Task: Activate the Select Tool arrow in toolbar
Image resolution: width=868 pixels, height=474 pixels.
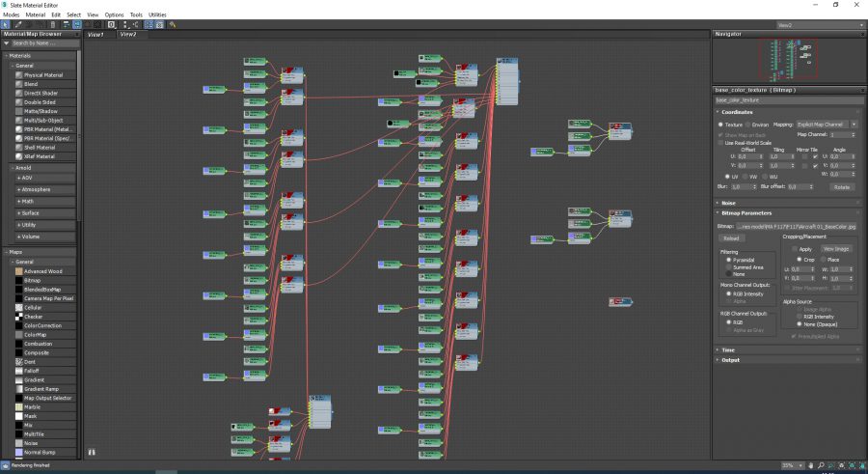Action: 5,24
